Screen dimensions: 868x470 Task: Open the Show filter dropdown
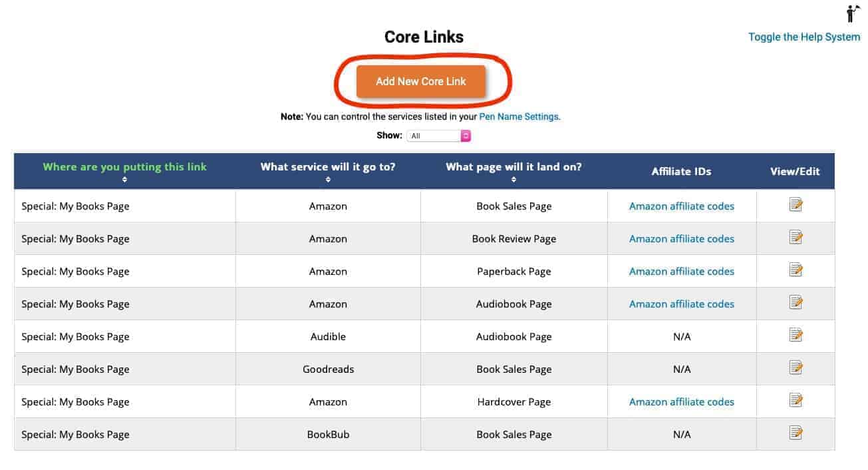(x=438, y=136)
